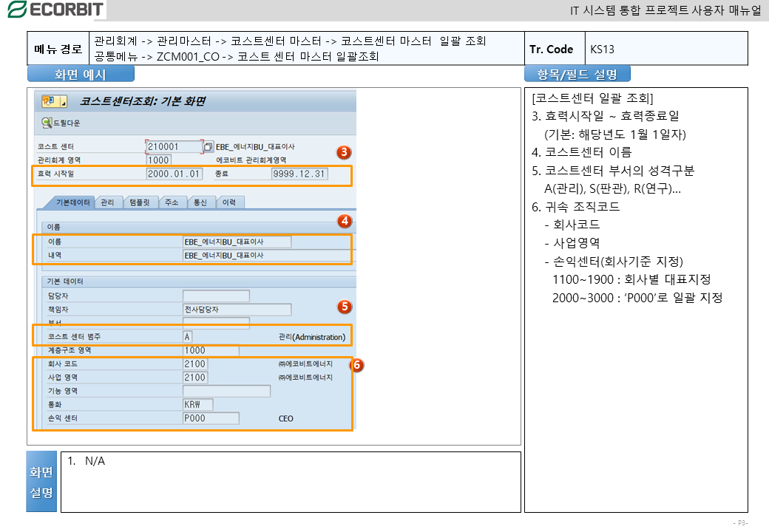Click the 화면 예시 header button
This screenshot has height=532, width=769.
point(81,74)
